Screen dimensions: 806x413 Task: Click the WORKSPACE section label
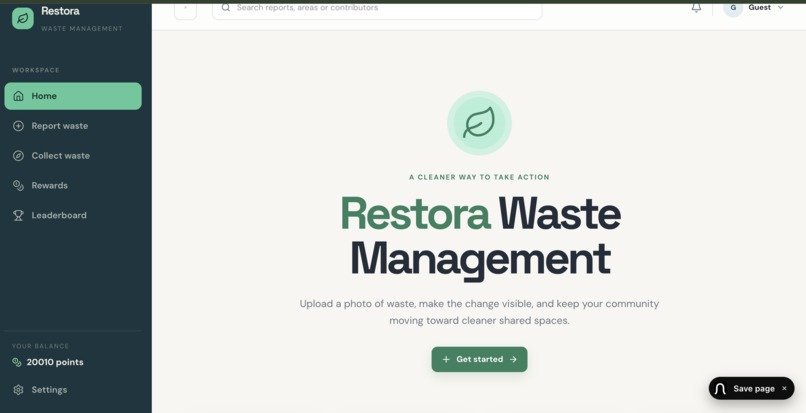point(36,70)
